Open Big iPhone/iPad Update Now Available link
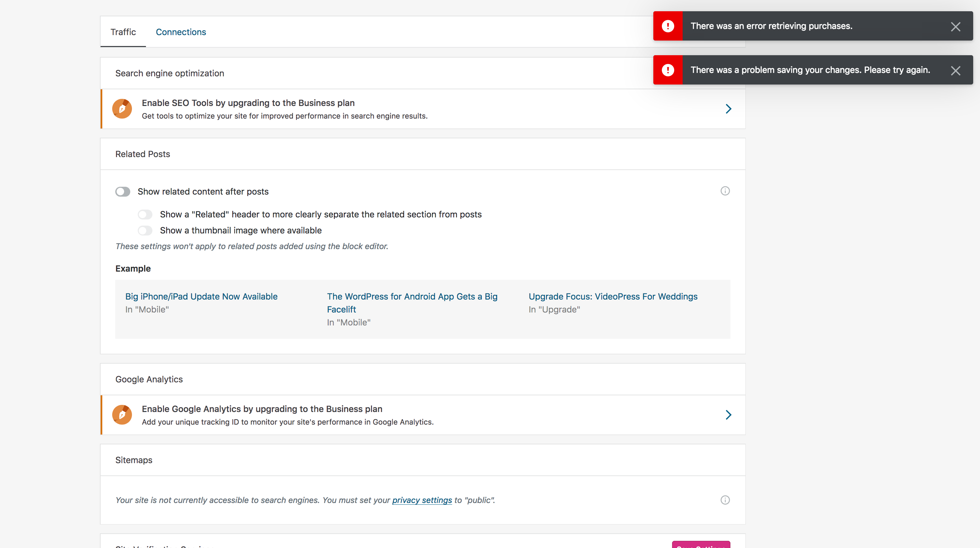 point(201,296)
